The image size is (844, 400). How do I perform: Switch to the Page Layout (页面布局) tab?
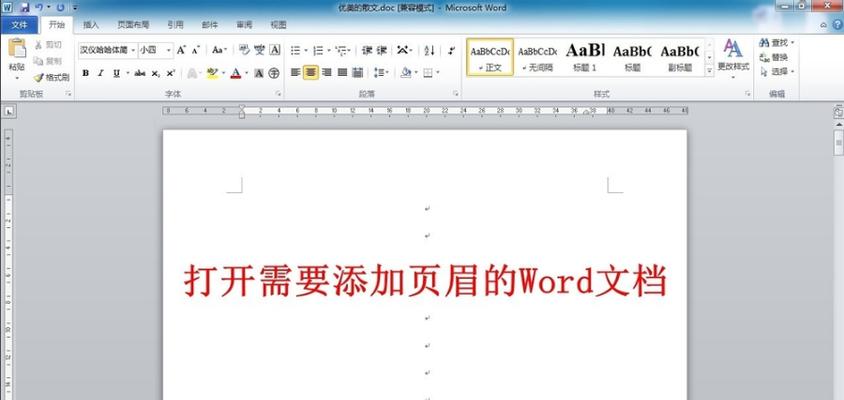[133, 25]
